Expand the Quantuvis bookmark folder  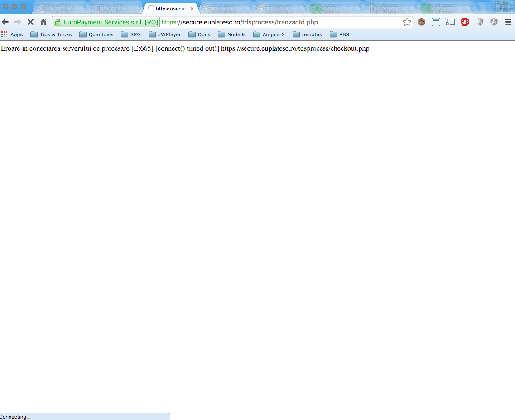pos(96,34)
